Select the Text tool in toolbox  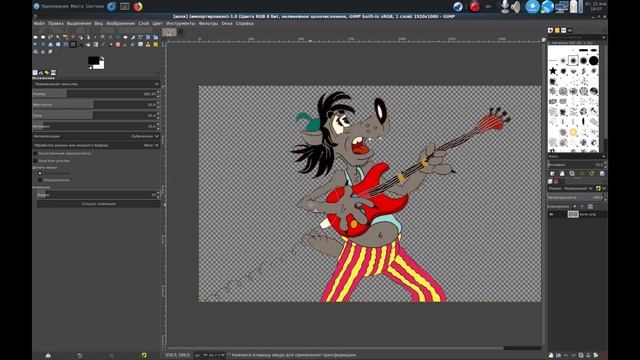(x=81, y=44)
